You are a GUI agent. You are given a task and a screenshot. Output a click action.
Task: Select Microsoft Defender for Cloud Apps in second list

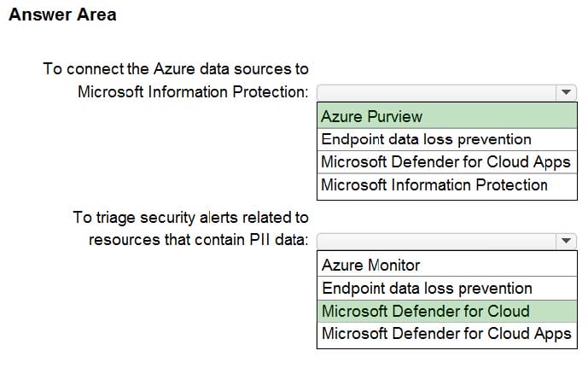446,334
